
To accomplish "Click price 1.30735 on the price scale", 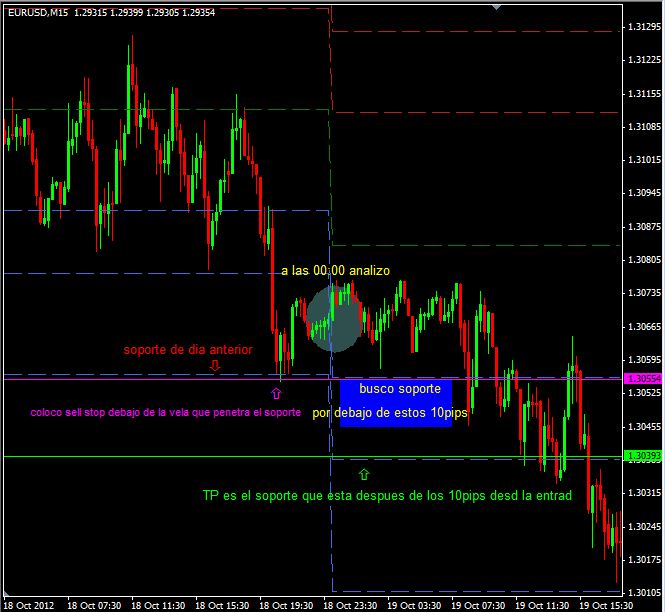I will click(644, 293).
